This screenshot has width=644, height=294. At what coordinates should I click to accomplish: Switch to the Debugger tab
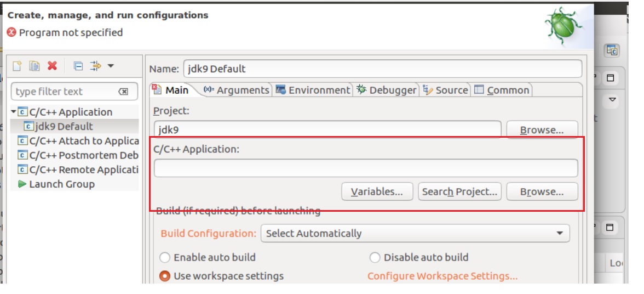387,90
